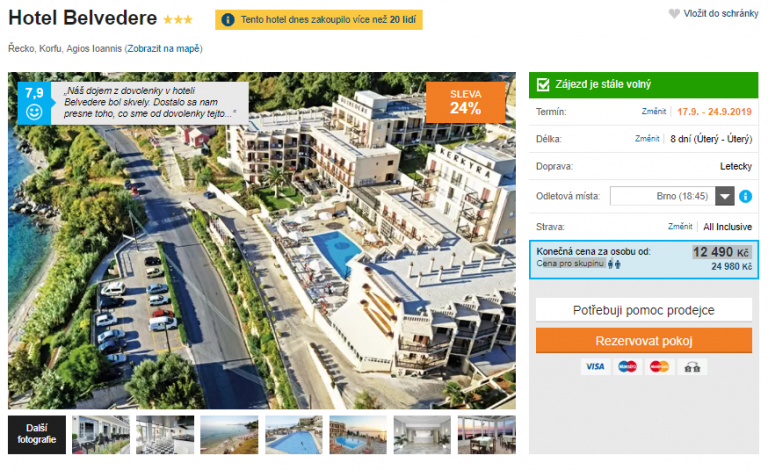Change trip length via Změnit next to Délka
This screenshot has height=470, width=768.
coord(647,139)
